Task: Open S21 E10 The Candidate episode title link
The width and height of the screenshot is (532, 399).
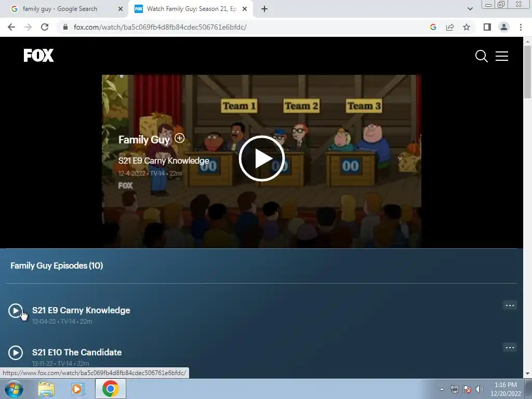Action: click(77, 353)
